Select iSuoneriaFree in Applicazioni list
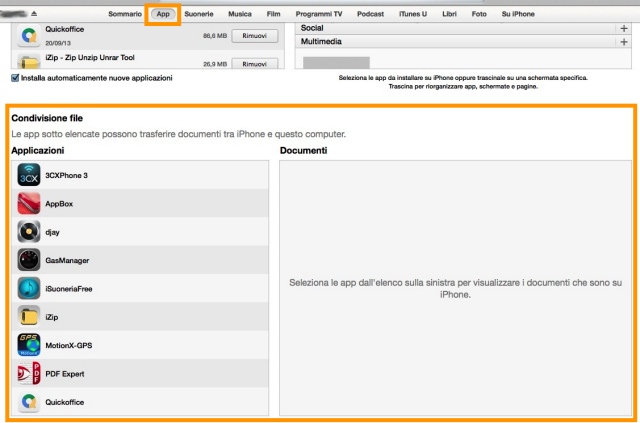Viewport: 640px width, 423px height. click(x=140, y=288)
